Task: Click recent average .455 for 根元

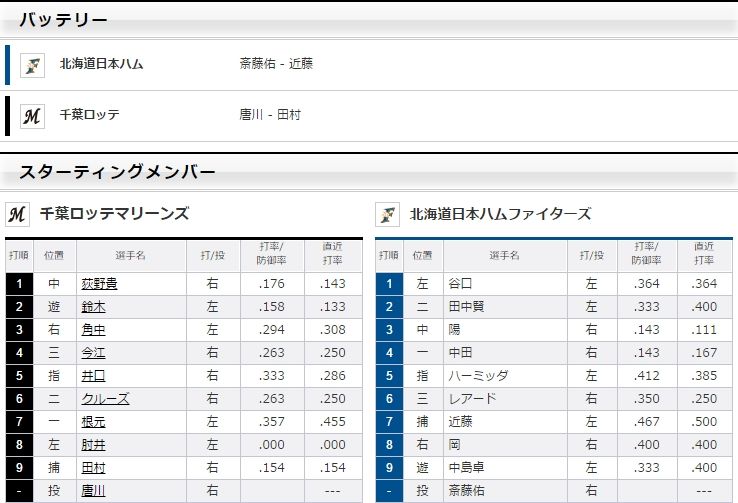Action: click(333, 422)
